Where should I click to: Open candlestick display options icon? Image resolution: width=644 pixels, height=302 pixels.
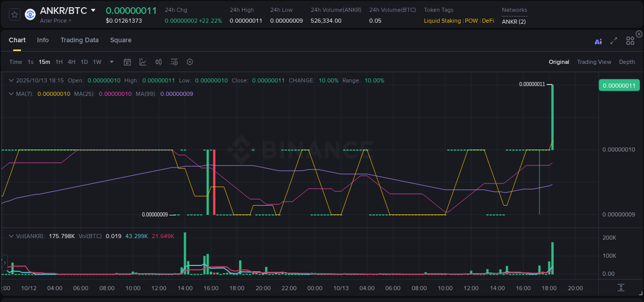[158, 62]
